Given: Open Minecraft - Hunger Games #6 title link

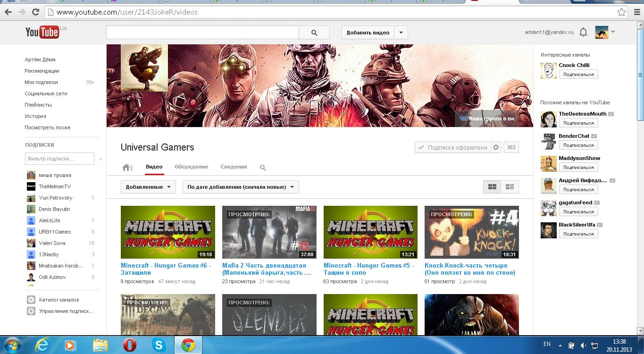Looking at the screenshot, I should click(x=166, y=269).
